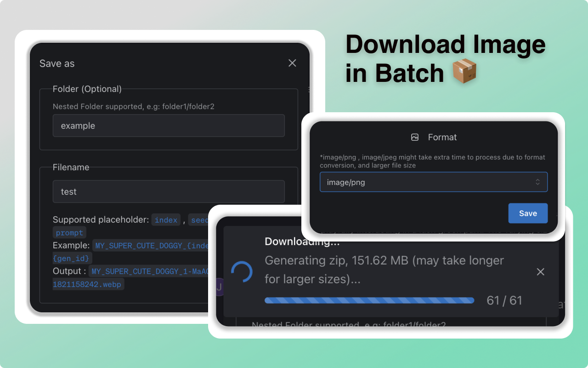The height and width of the screenshot is (368, 588).
Task: Click the purple "J" avatar icon
Action: coord(219,287)
